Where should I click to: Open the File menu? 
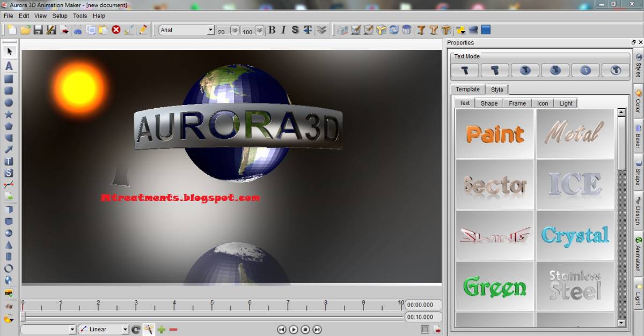(x=9, y=16)
